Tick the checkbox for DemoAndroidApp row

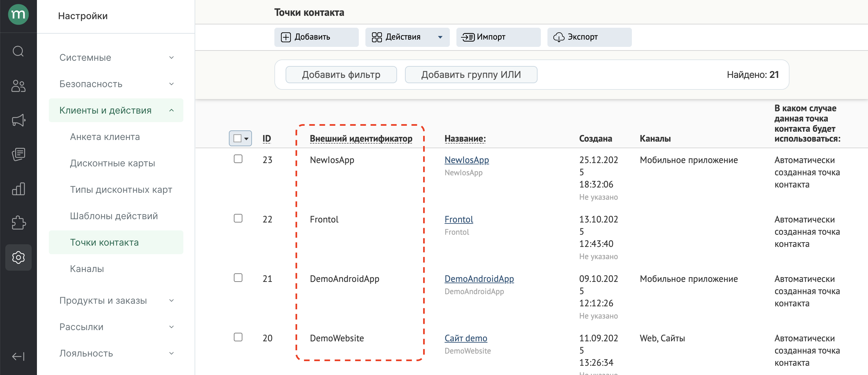coord(238,278)
